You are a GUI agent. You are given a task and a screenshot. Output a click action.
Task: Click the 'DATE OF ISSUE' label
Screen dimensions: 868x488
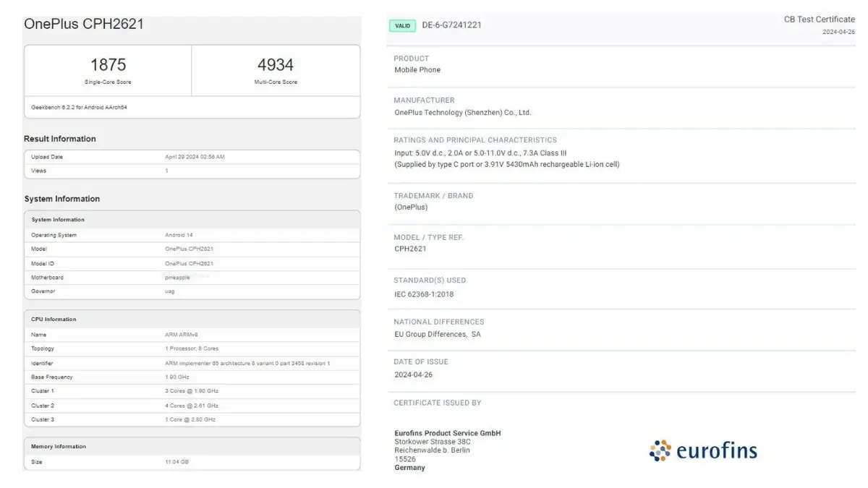pyautogui.click(x=421, y=362)
